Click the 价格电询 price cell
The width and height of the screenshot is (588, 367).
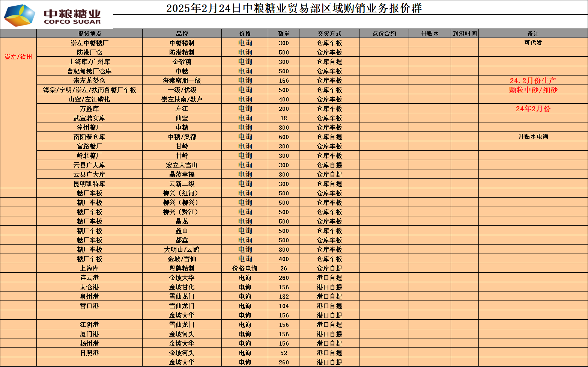pos(245,268)
